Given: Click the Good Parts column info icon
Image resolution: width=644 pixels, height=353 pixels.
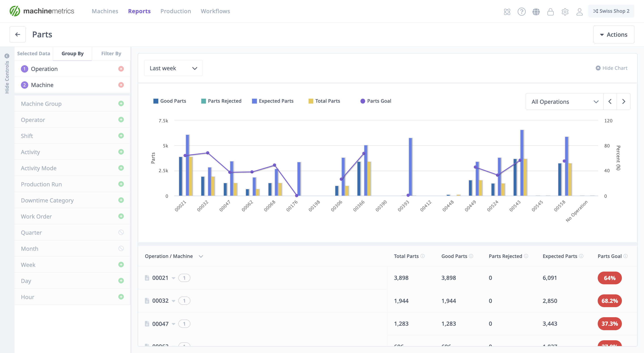Looking at the screenshot, I should click(471, 256).
